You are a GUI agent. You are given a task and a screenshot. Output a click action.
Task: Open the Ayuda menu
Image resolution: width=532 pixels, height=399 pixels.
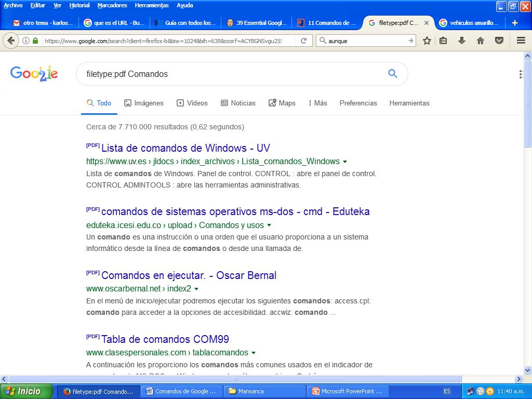click(184, 5)
